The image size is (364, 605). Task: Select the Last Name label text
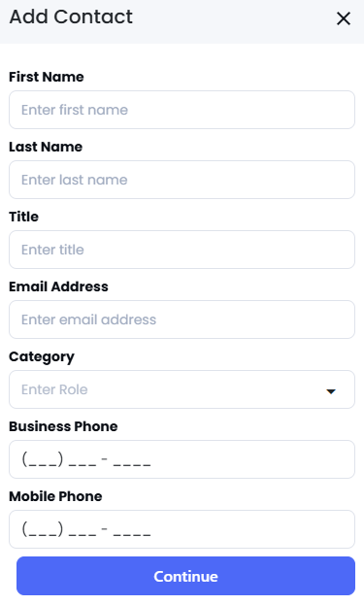46,147
